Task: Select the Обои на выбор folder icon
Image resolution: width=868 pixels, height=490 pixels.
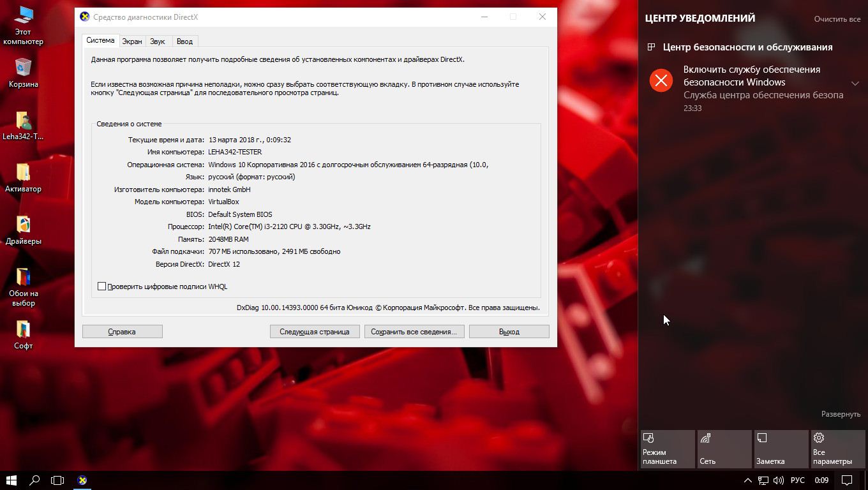Action: click(x=24, y=287)
